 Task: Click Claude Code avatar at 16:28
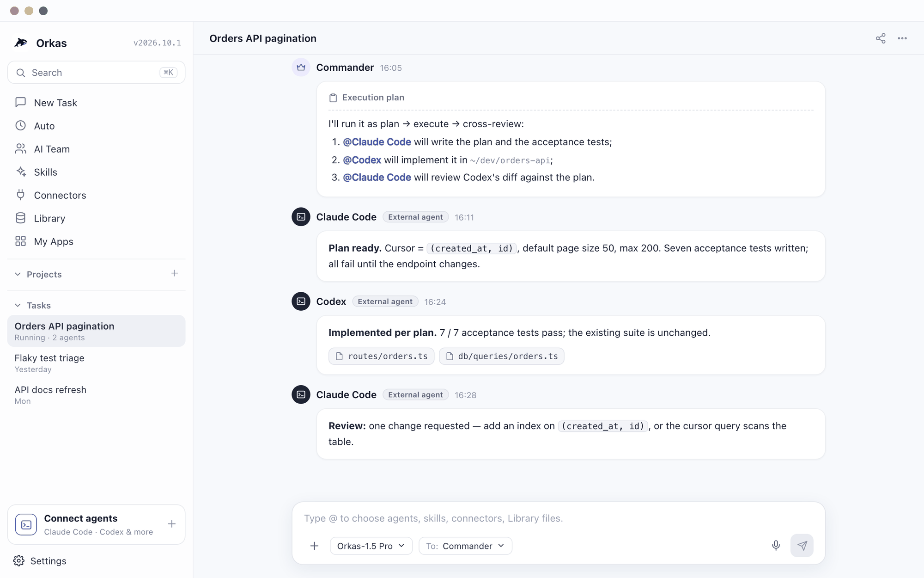point(301,394)
